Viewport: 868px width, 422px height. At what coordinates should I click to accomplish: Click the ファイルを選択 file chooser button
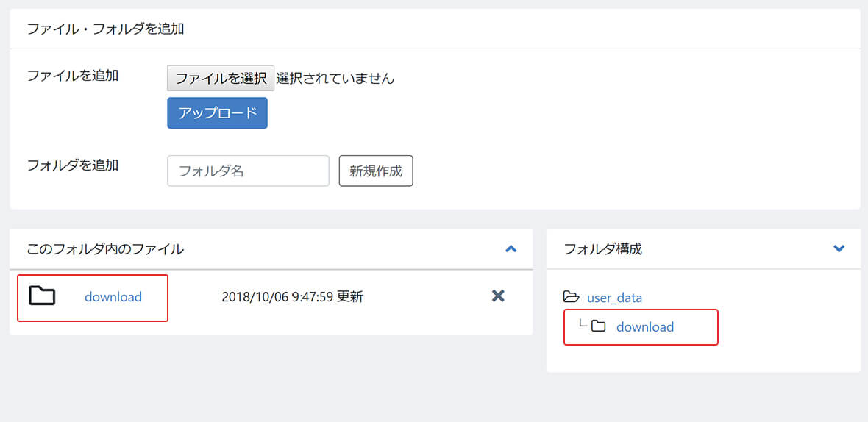coord(221,79)
